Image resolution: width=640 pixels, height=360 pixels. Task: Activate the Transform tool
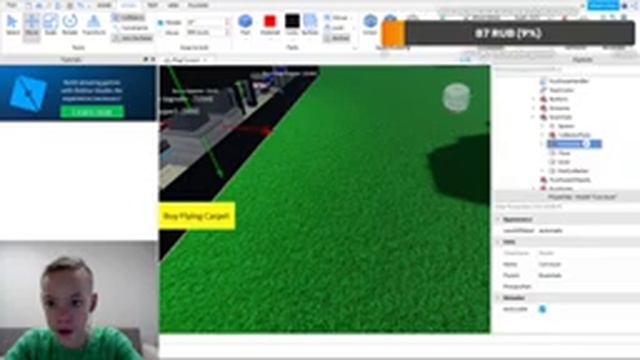point(94,24)
